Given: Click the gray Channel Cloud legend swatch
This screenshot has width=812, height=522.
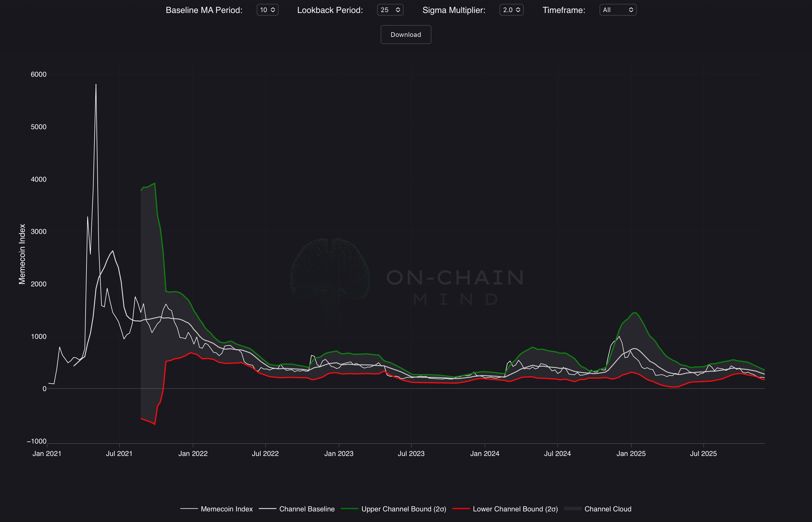Looking at the screenshot, I should pyautogui.click(x=573, y=509).
